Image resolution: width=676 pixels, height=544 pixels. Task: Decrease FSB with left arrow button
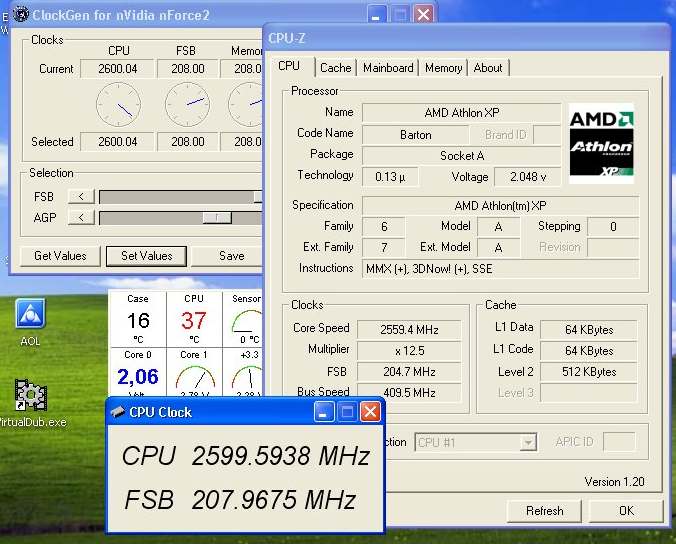click(81, 197)
